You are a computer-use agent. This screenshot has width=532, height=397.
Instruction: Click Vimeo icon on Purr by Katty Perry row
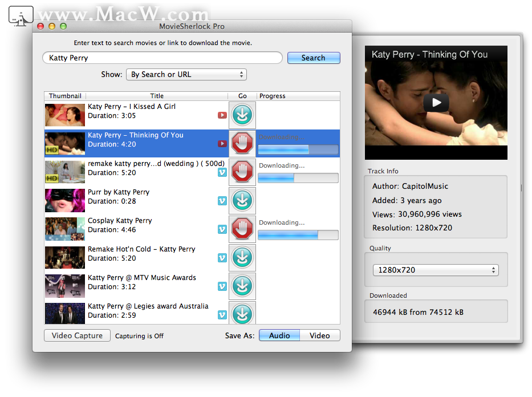[x=222, y=201]
